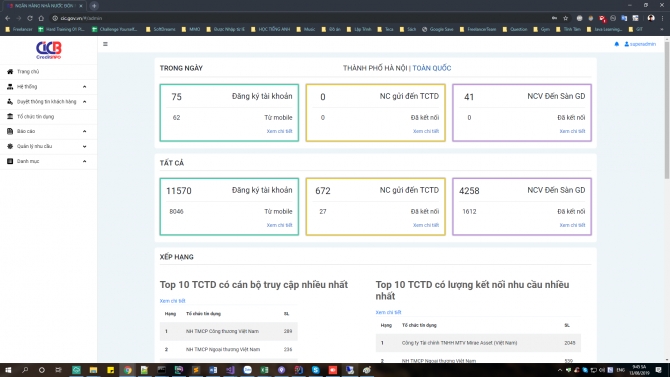670x377 pixels.
Task: Click the Quản lý nhu cầu gear icon
Action: 10,146
